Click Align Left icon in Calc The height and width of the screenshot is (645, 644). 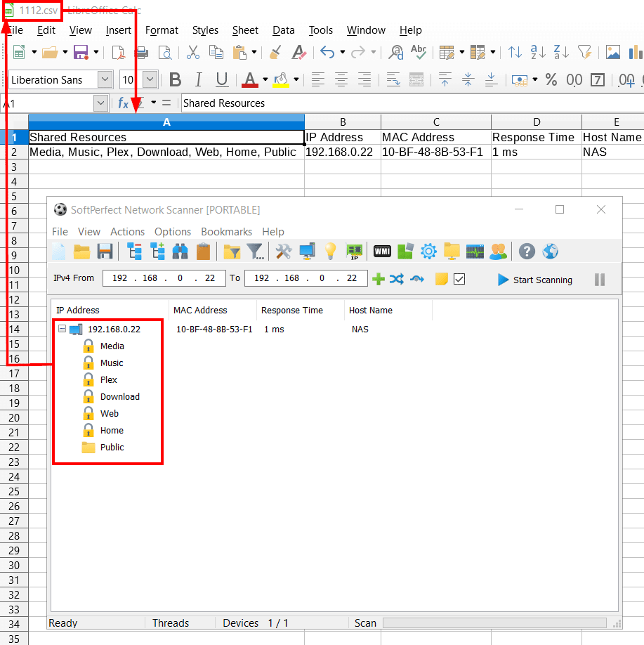318,79
